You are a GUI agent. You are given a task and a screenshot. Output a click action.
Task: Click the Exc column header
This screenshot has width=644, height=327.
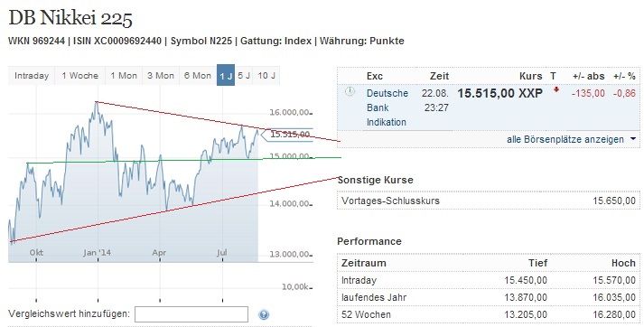pos(375,76)
